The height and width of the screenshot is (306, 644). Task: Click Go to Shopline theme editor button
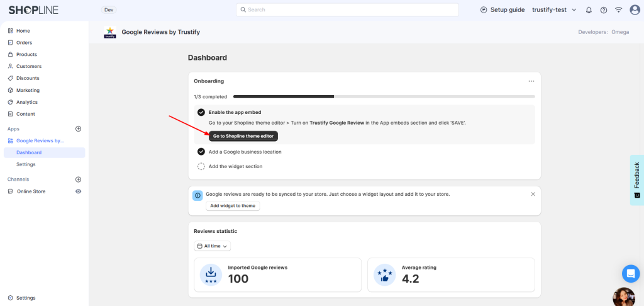[x=243, y=136]
